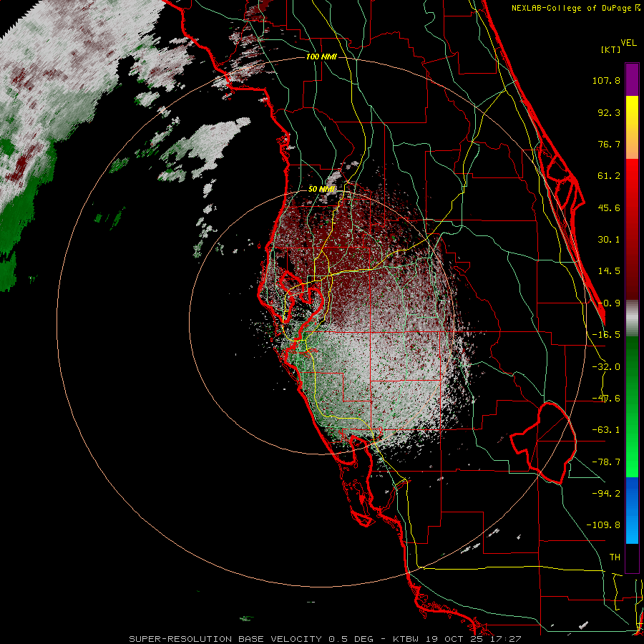Pick the black TH segment of the color bar
The width and height of the screenshot is (644, 644).
pyautogui.click(x=632, y=557)
